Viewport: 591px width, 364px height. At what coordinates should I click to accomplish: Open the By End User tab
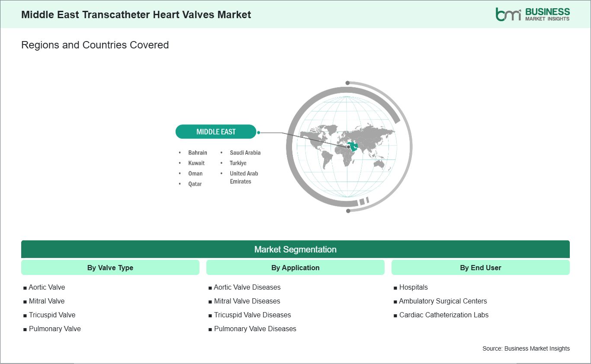[480, 268]
